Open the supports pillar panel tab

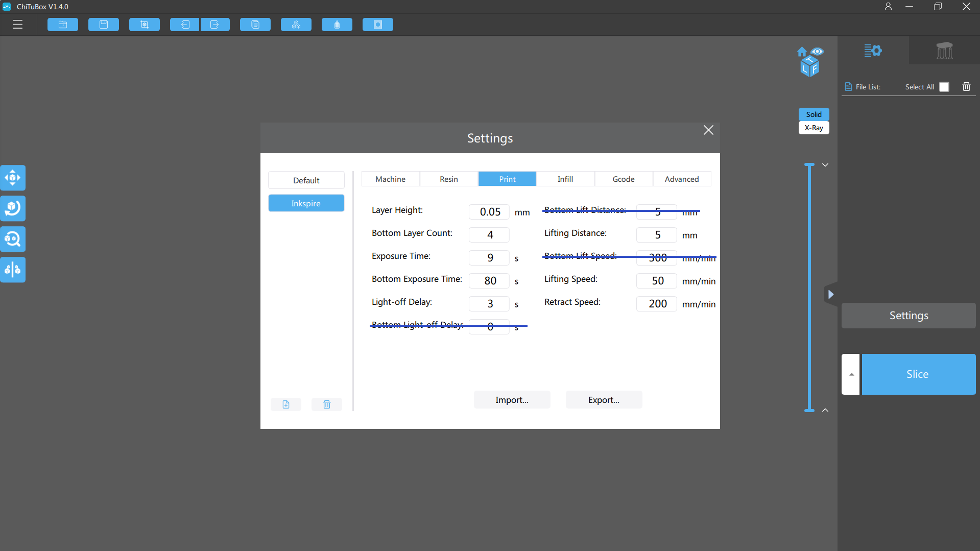coord(944,51)
